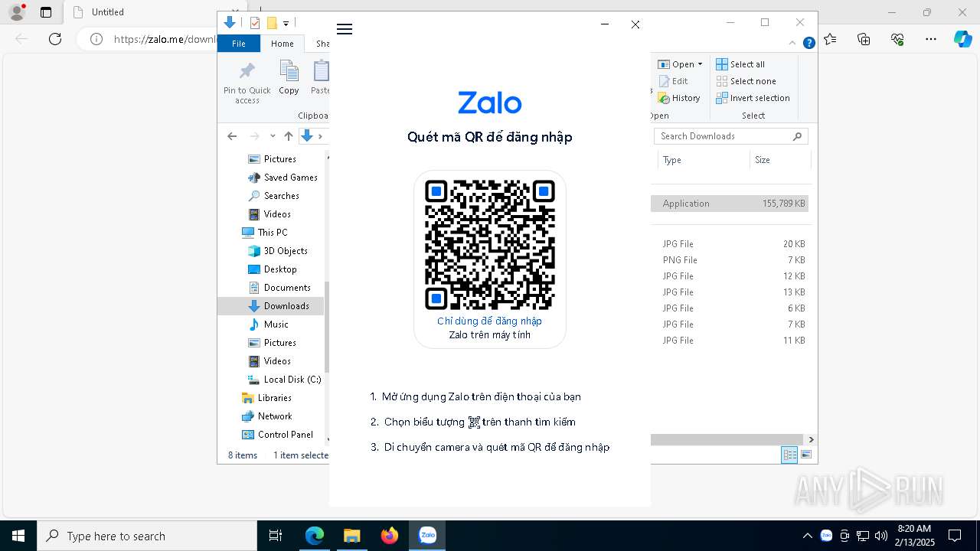Click Invert selection in Explorer ribbon

(753, 98)
